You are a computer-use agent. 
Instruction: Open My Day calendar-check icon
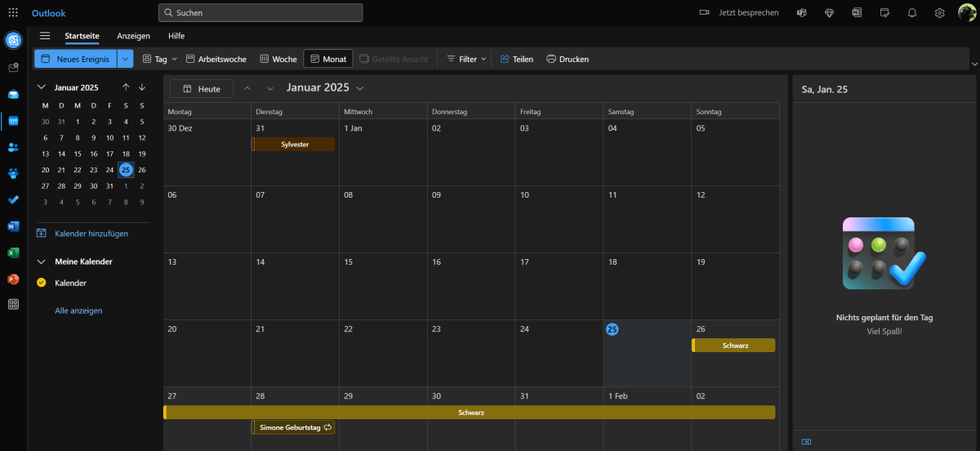[884, 13]
